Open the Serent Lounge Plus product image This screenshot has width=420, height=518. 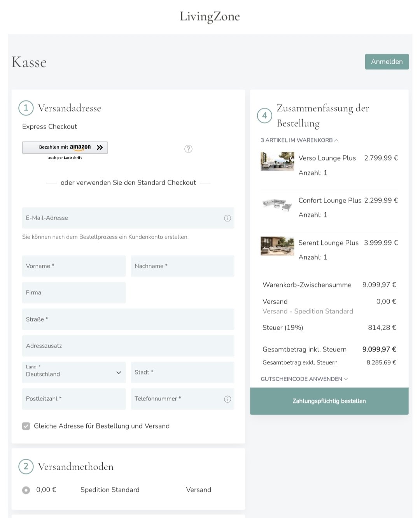tap(277, 246)
